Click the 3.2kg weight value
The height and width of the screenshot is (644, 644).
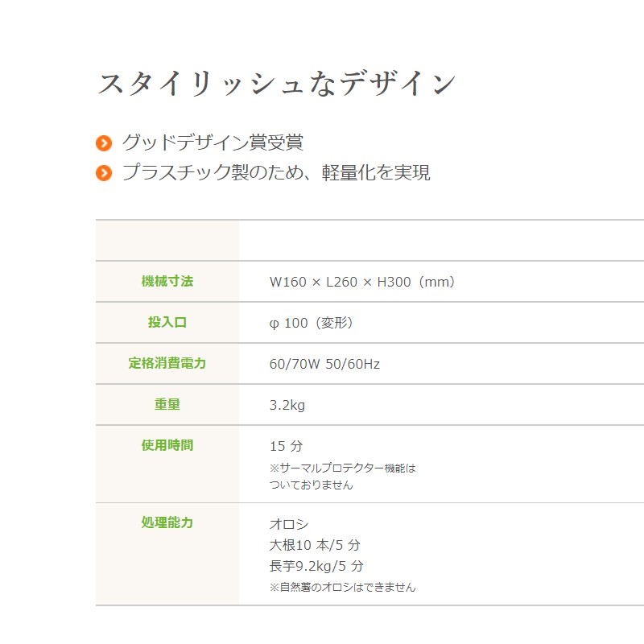[x=287, y=406]
